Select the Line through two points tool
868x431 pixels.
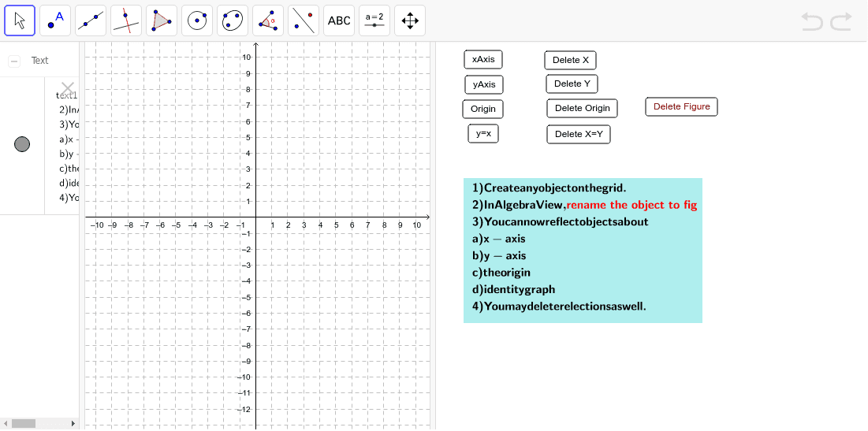click(91, 20)
